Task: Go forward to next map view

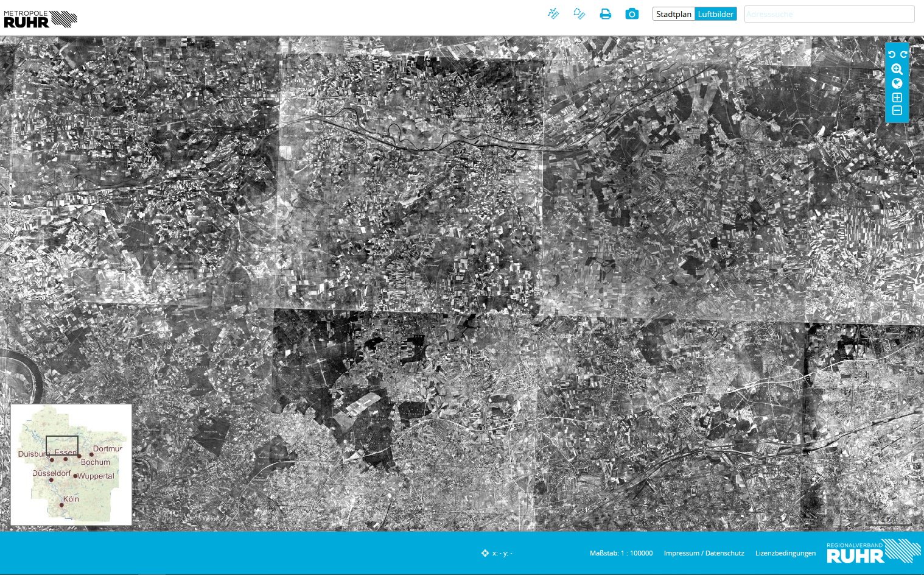Action: [904, 54]
